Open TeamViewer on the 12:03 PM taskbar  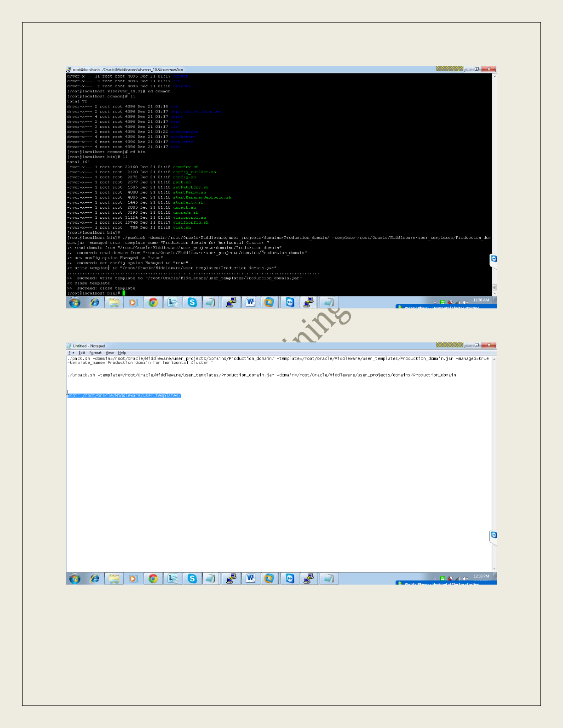pos(290,578)
